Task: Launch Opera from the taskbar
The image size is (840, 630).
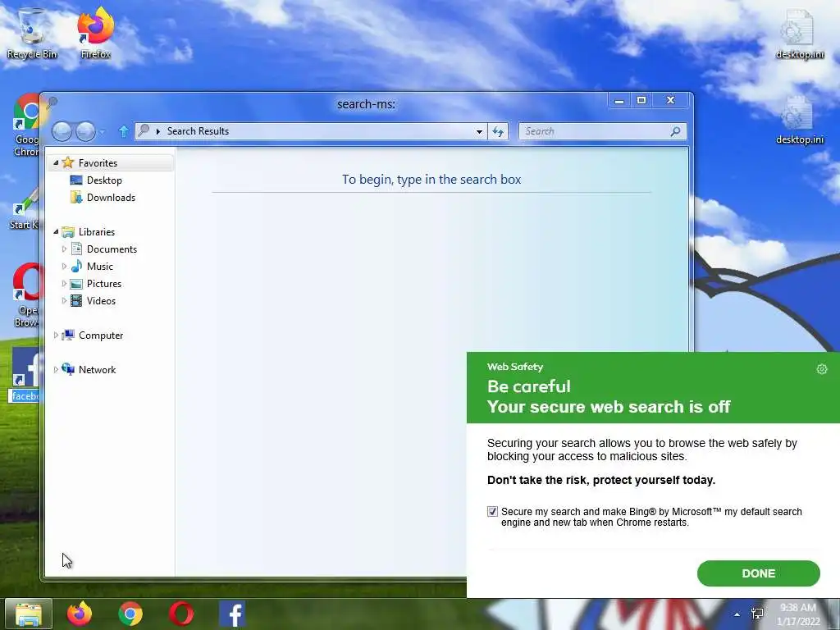Action: pos(181,614)
